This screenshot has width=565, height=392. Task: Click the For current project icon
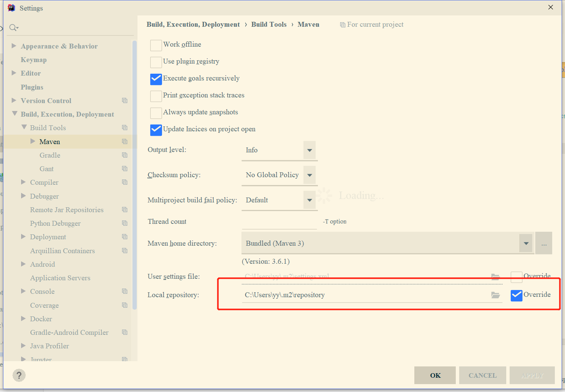342,25
